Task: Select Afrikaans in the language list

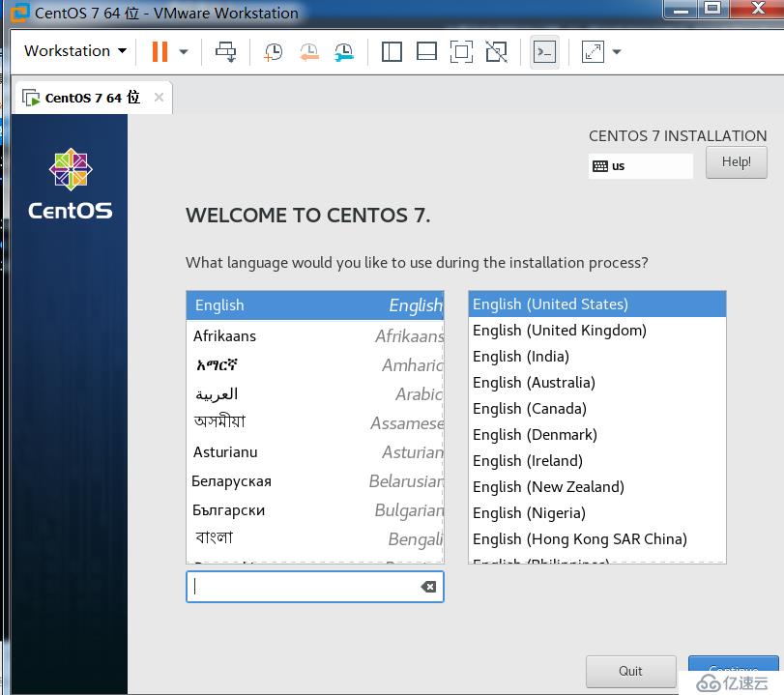Action: pyautogui.click(x=314, y=336)
